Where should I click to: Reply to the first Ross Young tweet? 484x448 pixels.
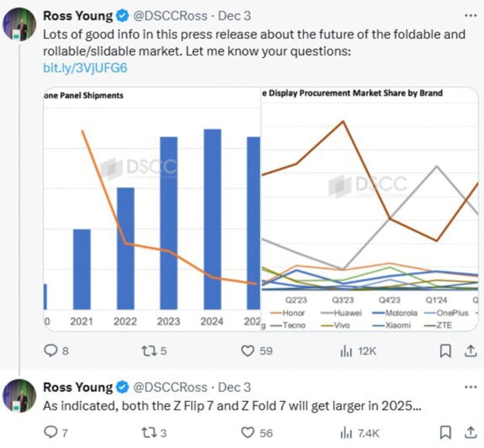tap(56, 351)
